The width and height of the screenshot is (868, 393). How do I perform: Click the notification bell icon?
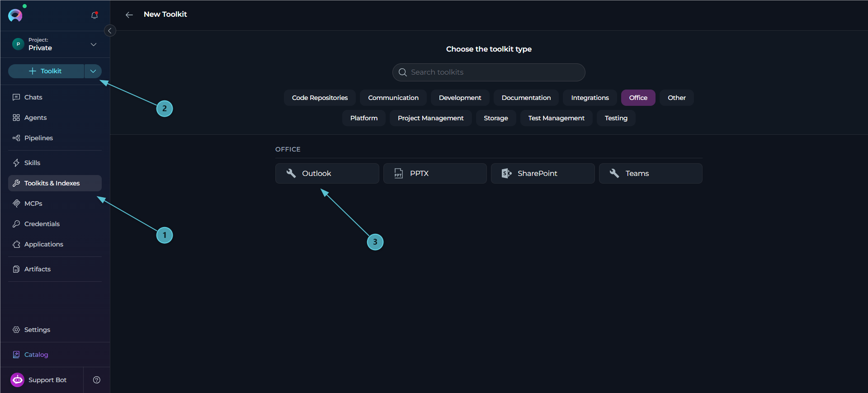point(94,15)
